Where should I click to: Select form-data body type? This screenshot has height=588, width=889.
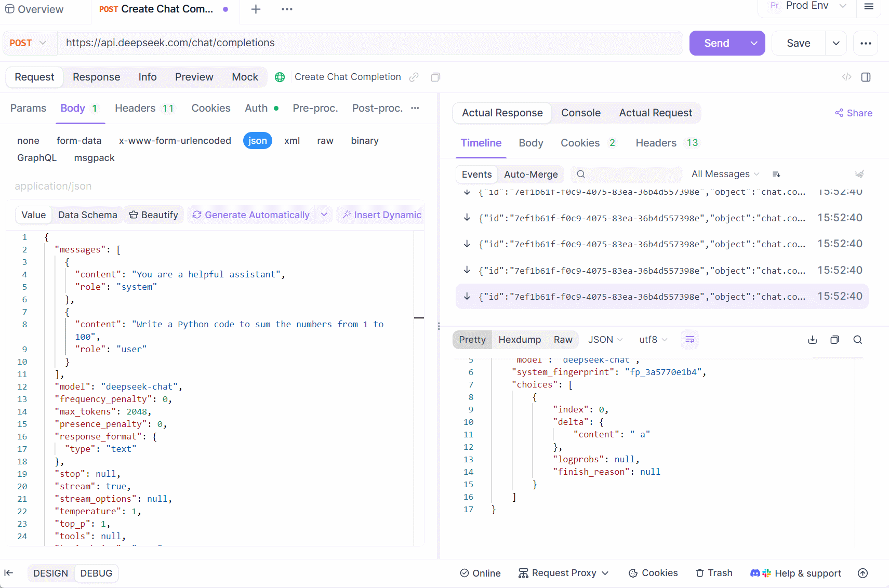79,141
